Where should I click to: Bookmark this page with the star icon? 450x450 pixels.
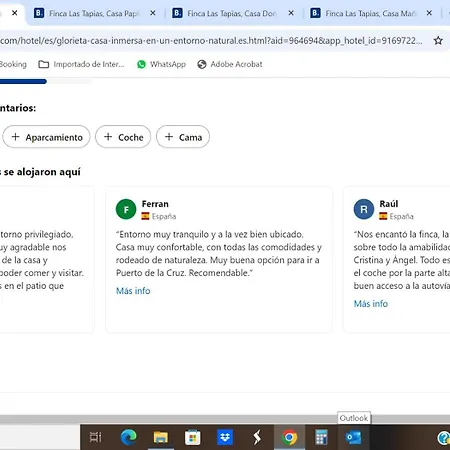click(x=438, y=41)
